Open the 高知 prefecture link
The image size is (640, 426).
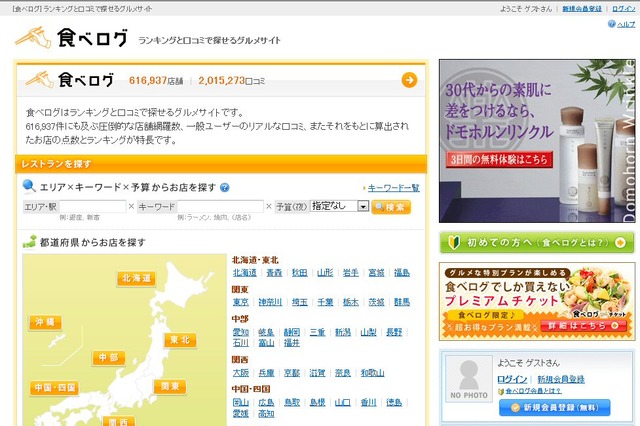pyautogui.click(x=266, y=413)
